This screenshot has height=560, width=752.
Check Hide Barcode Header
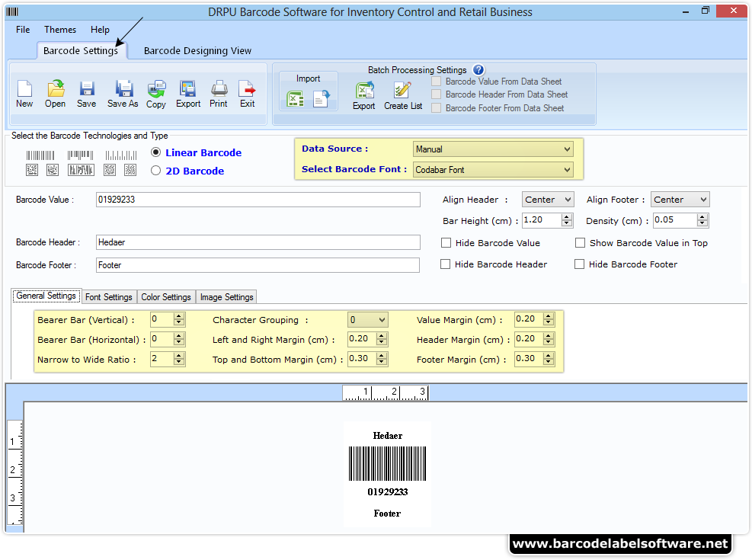pos(446,264)
